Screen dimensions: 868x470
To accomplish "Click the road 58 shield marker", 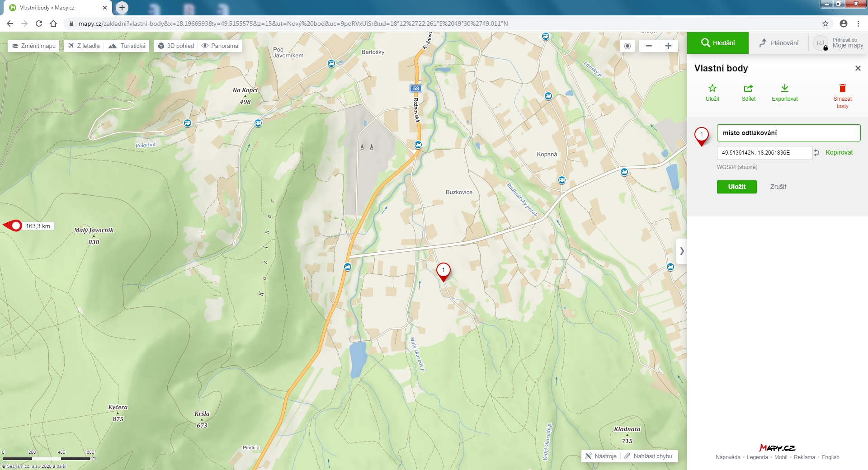I will click(416, 89).
